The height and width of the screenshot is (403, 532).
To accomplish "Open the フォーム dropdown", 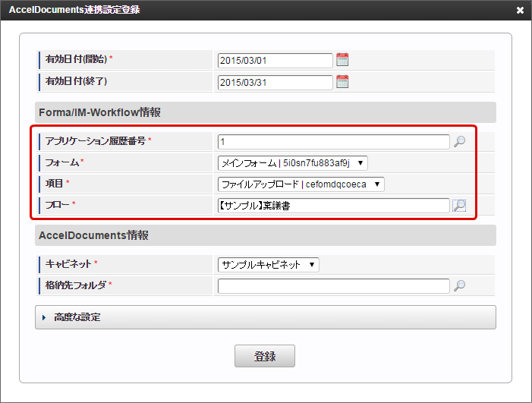I will [292, 163].
